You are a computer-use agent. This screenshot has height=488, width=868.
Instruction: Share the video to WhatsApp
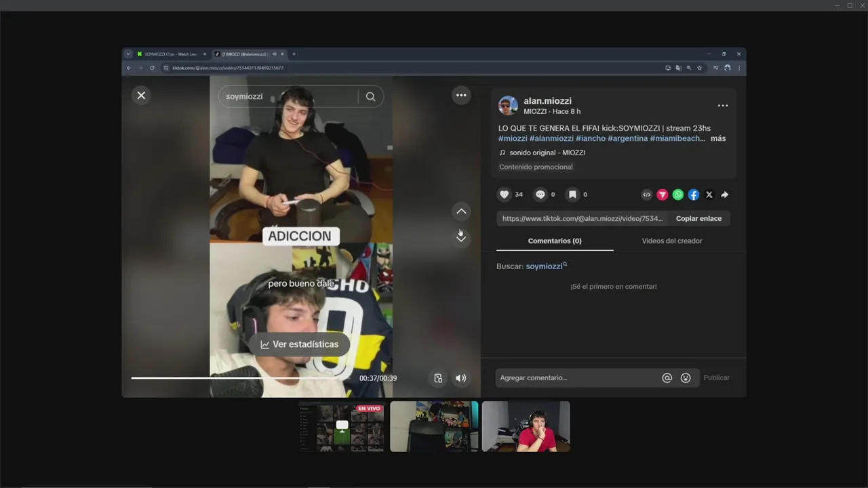coord(678,195)
